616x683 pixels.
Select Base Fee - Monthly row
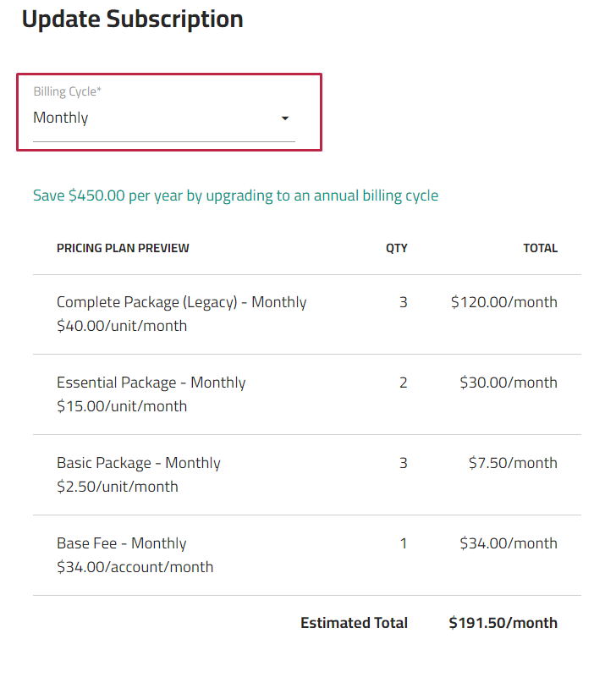[x=307, y=555]
